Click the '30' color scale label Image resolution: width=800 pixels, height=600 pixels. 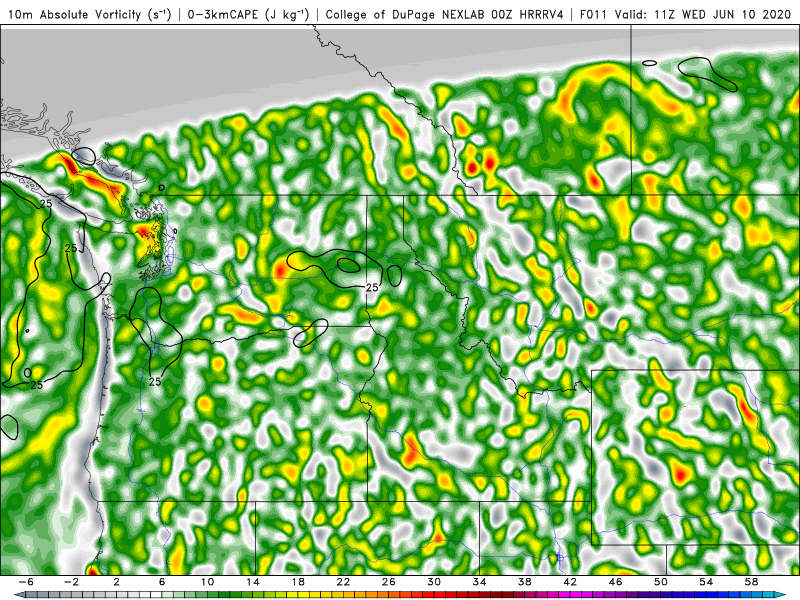[x=434, y=582]
